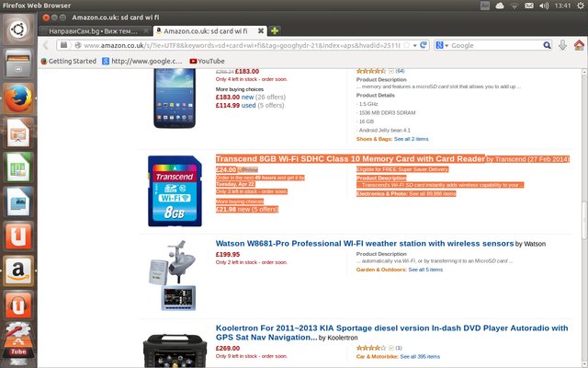Click the search magnifier in Google box
588x368 pixels.
tap(548, 45)
